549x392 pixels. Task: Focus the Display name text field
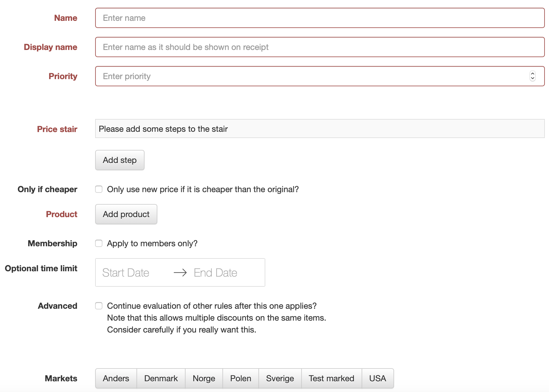click(x=320, y=47)
